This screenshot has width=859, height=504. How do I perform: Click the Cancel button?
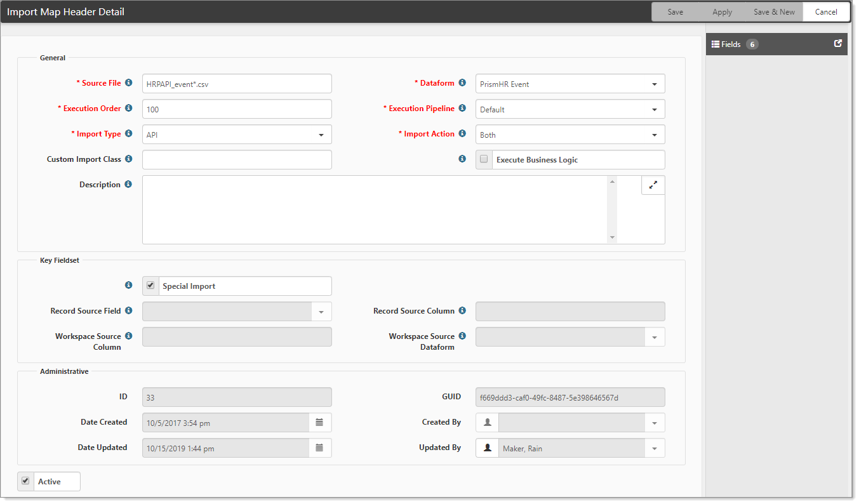click(826, 12)
